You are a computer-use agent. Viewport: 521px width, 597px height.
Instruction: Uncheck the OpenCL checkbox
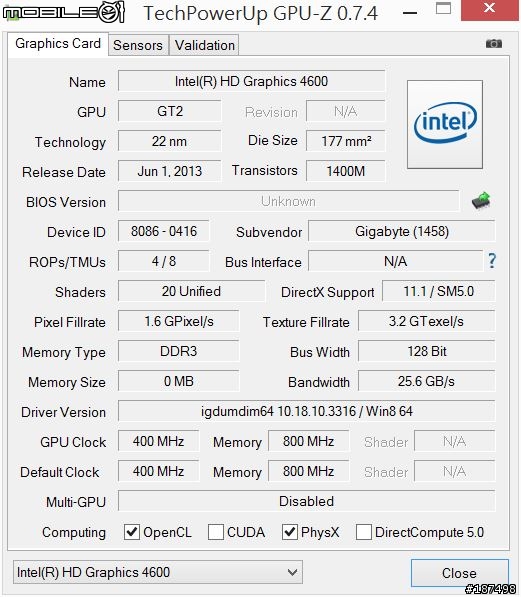(x=132, y=532)
